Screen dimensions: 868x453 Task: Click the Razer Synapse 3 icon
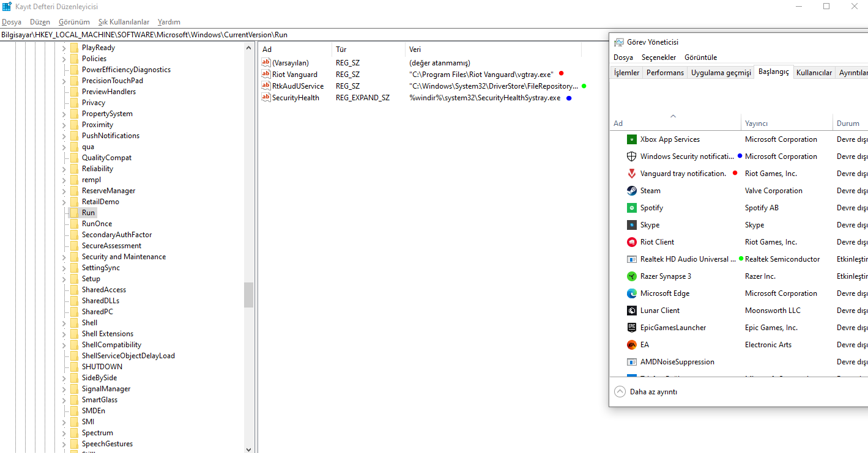click(632, 276)
